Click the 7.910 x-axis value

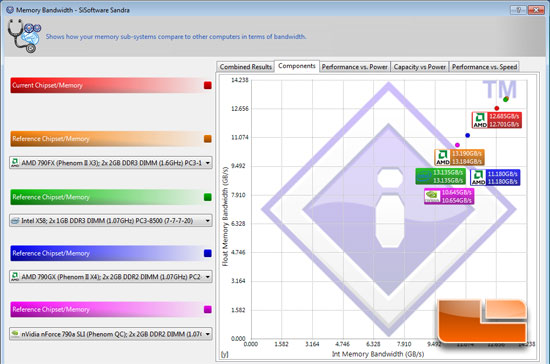pyautogui.click(x=404, y=344)
